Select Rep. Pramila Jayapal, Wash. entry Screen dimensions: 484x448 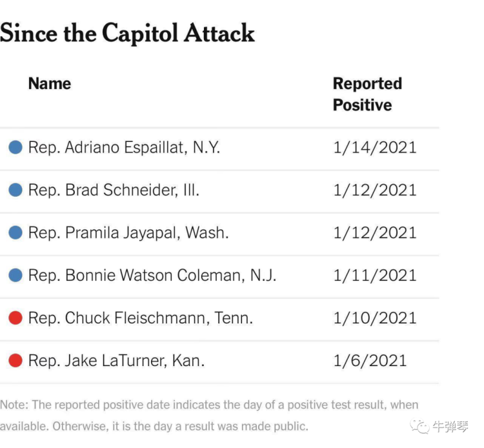point(128,232)
